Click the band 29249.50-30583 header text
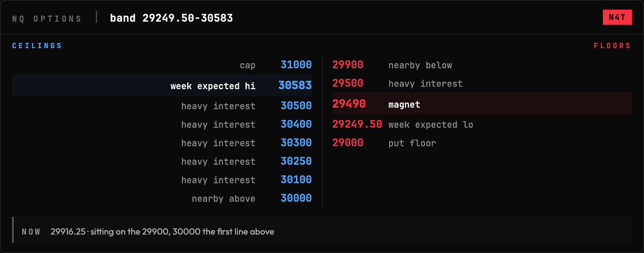This screenshot has width=644, height=253. pyautogui.click(x=172, y=18)
